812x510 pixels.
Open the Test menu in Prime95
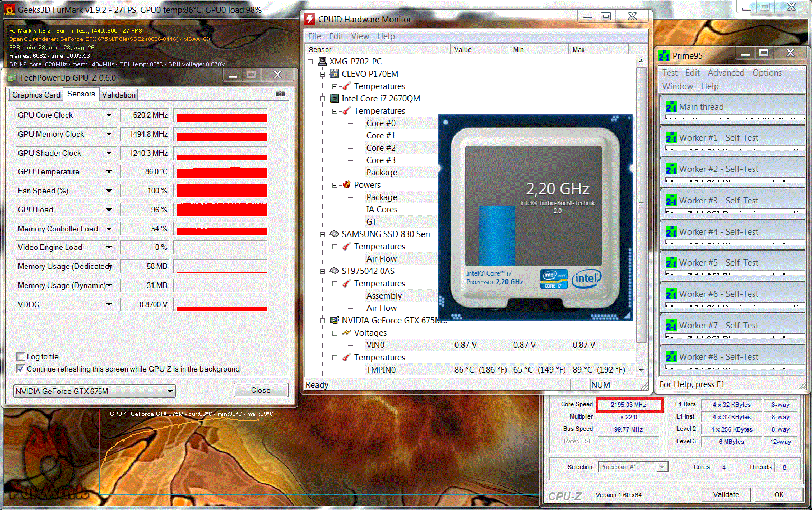point(670,73)
